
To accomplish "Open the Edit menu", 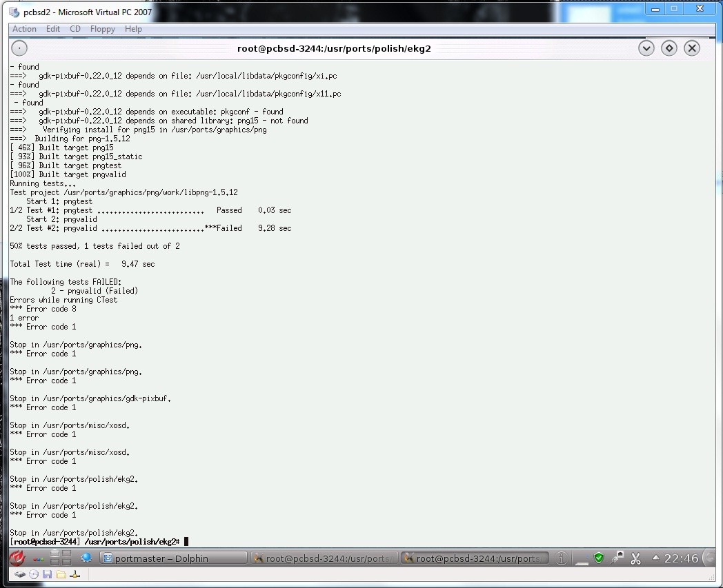I will (53, 28).
